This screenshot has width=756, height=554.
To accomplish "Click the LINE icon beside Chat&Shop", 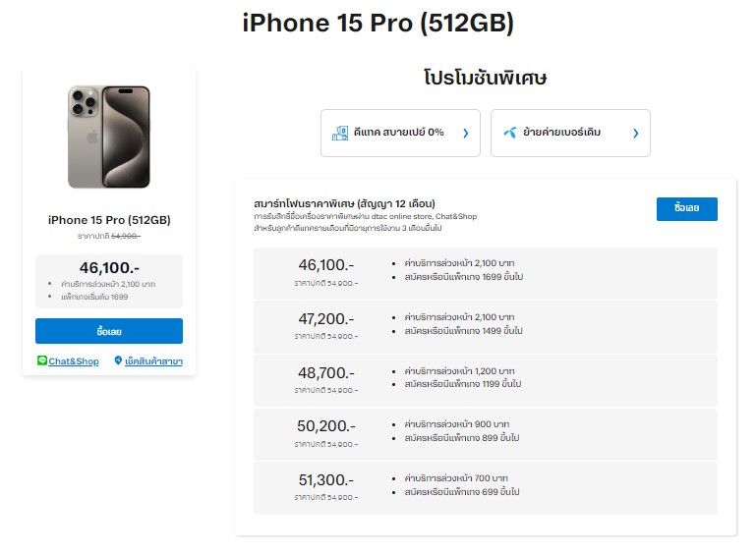I will tap(41, 361).
